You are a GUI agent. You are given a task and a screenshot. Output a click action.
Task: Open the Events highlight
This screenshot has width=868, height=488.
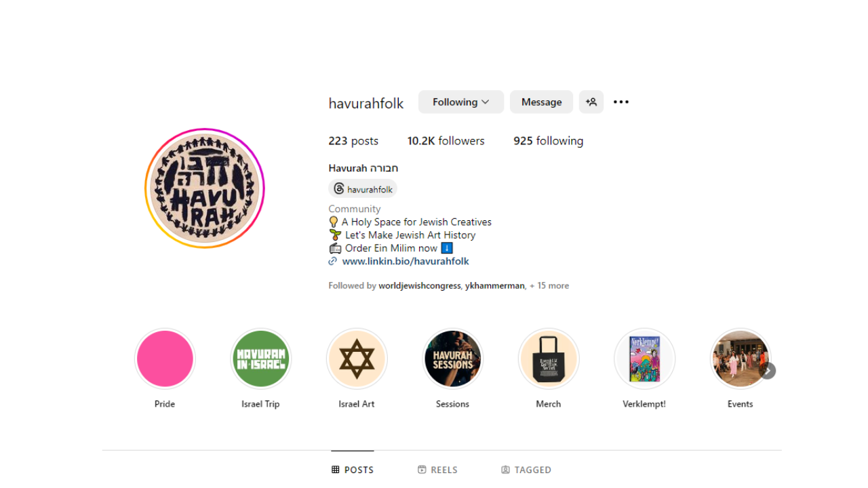pos(740,359)
